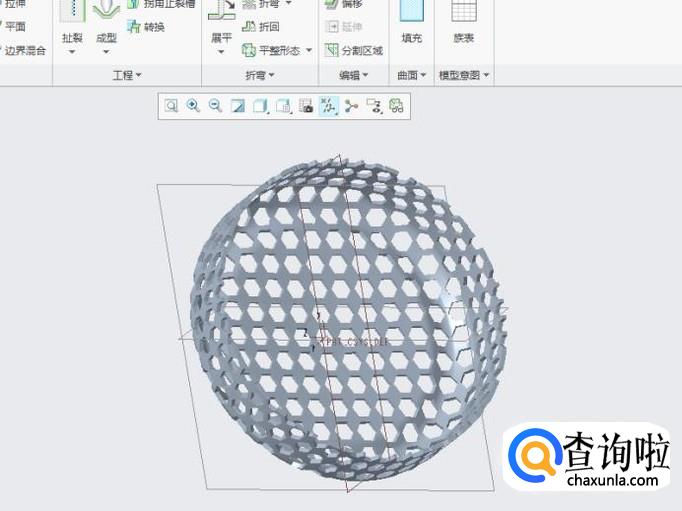
Task: Open the saved orientations icon
Action: [283, 106]
